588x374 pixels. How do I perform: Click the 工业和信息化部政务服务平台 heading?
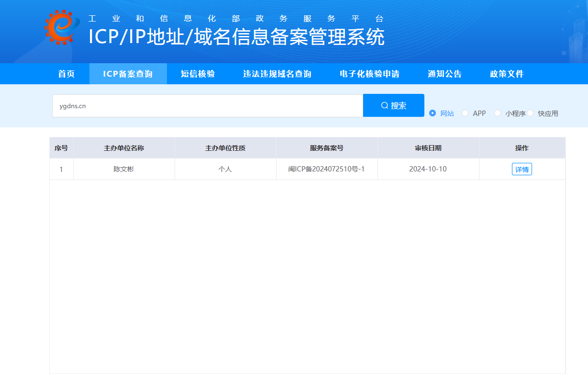point(236,19)
